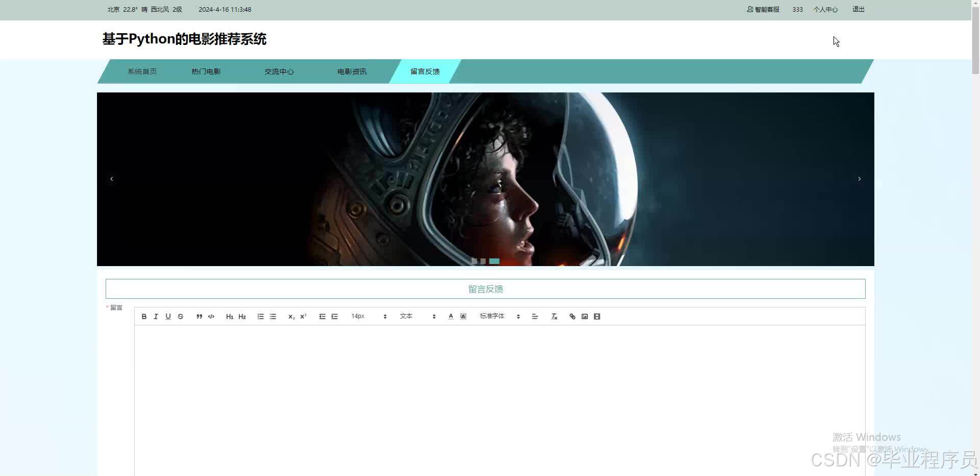
Task: Click the site title 基于Python的电影推荐系统
Action: coord(184,39)
